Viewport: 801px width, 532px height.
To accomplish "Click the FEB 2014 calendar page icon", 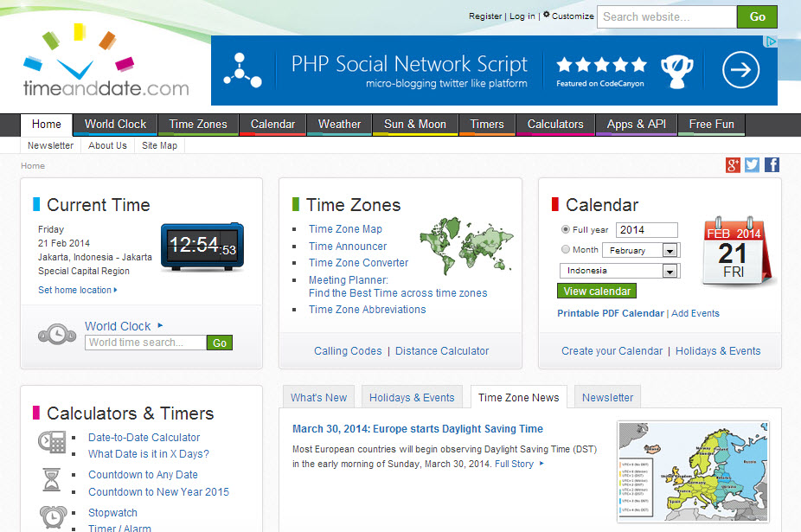I will [x=736, y=250].
